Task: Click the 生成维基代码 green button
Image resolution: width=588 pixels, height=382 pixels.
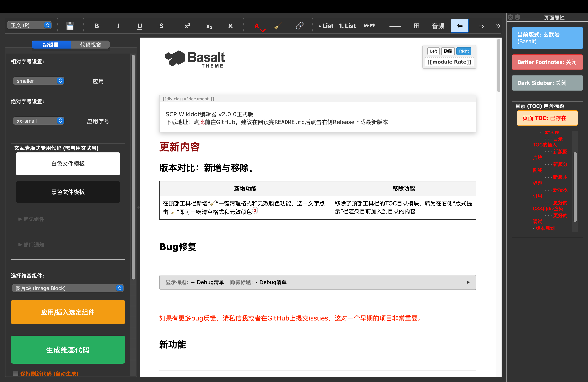Action: [68, 350]
